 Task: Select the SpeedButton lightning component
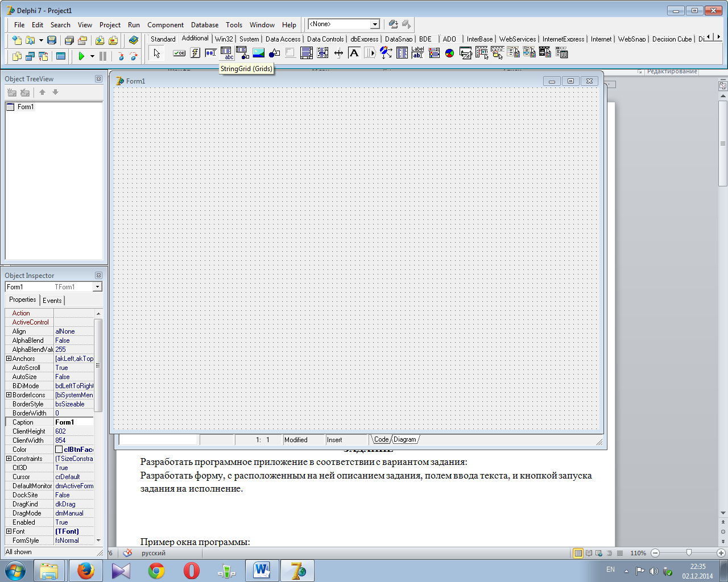(195, 53)
